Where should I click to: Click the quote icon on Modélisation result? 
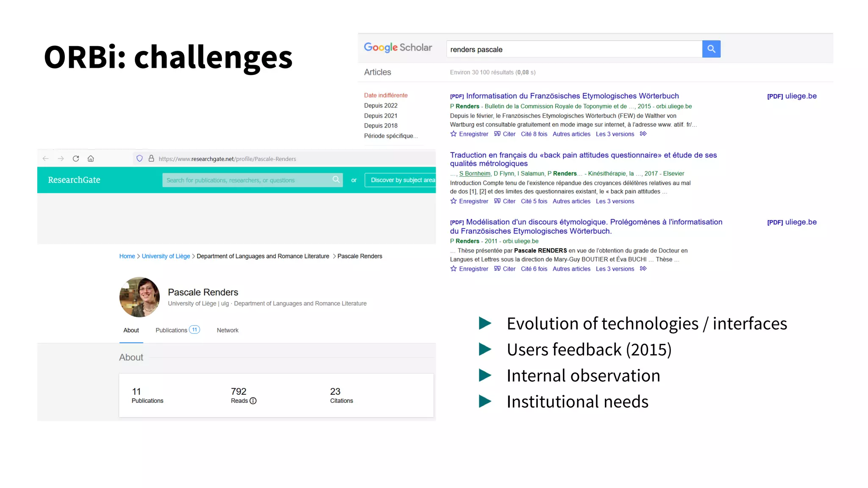pos(497,269)
